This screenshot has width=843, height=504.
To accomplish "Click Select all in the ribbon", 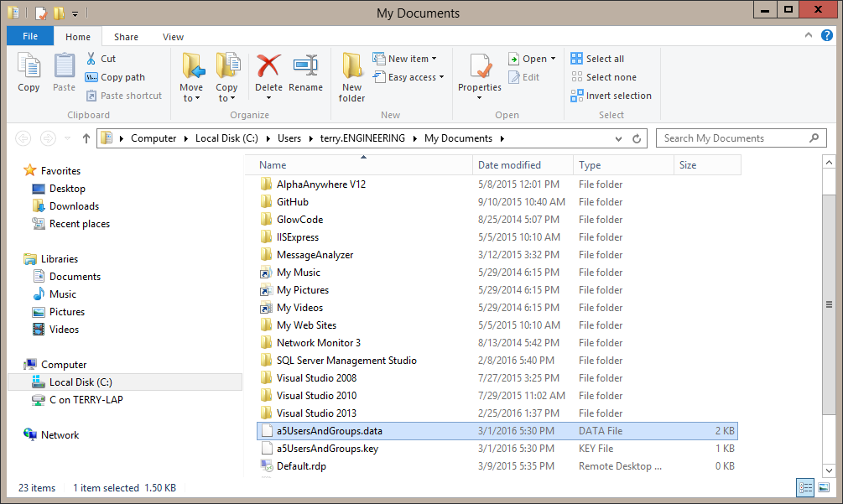I will click(598, 59).
